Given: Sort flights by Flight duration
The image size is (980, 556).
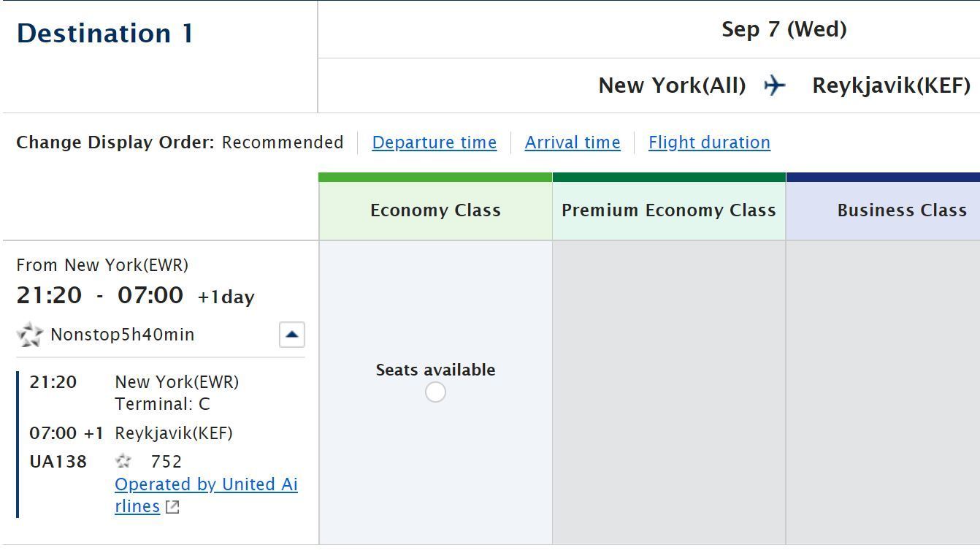Looking at the screenshot, I should click(709, 142).
